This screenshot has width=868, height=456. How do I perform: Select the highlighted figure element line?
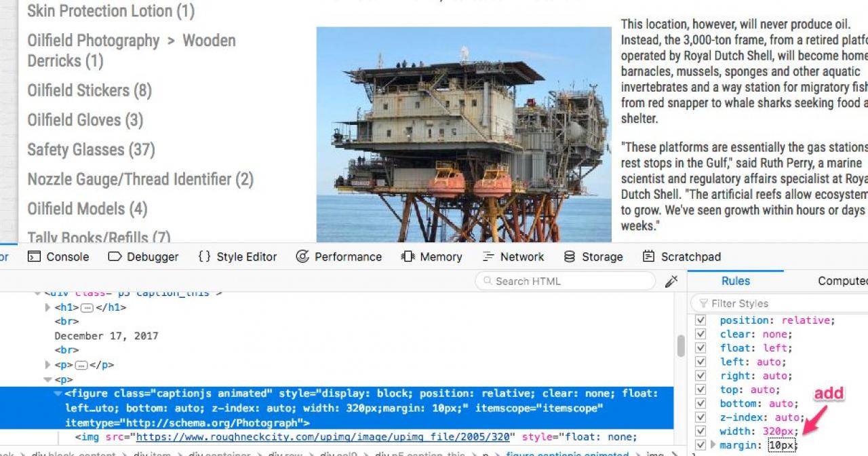click(337, 408)
